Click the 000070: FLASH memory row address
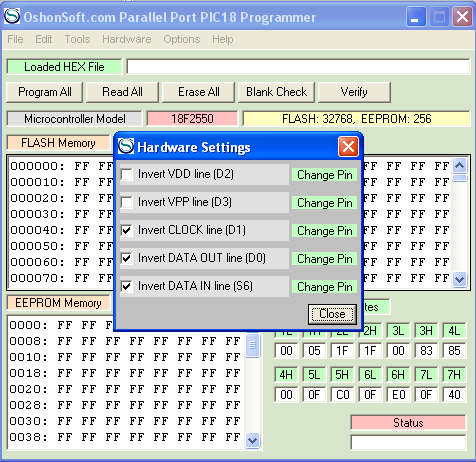The height and width of the screenshot is (462, 476). click(x=37, y=278)
